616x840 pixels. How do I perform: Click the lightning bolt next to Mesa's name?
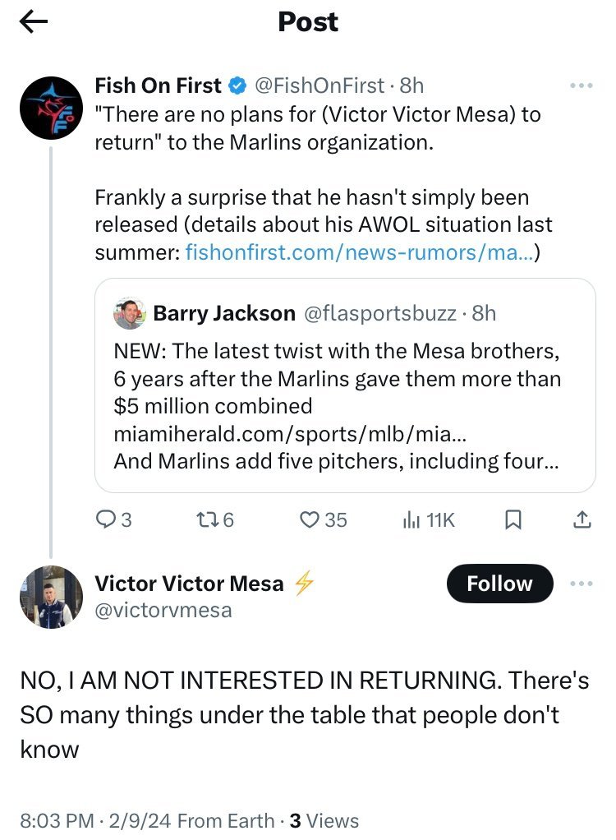[x=304, y=584]
